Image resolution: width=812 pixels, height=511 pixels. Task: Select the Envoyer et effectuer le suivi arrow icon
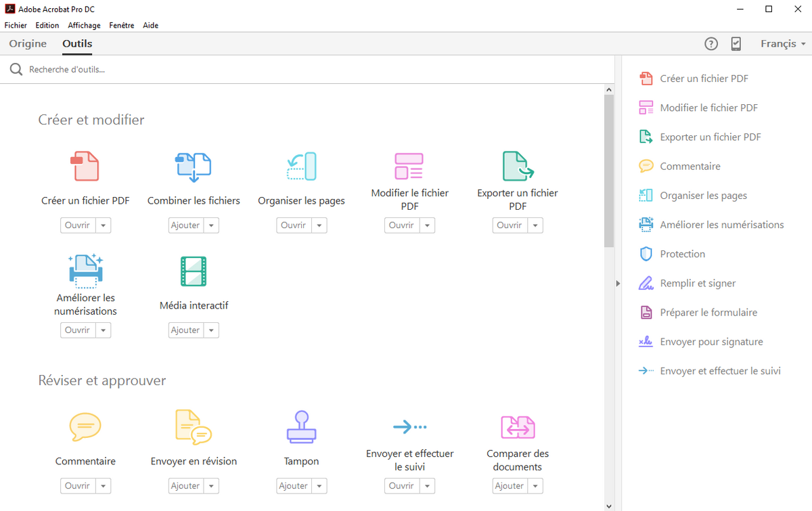pos(410,426)
